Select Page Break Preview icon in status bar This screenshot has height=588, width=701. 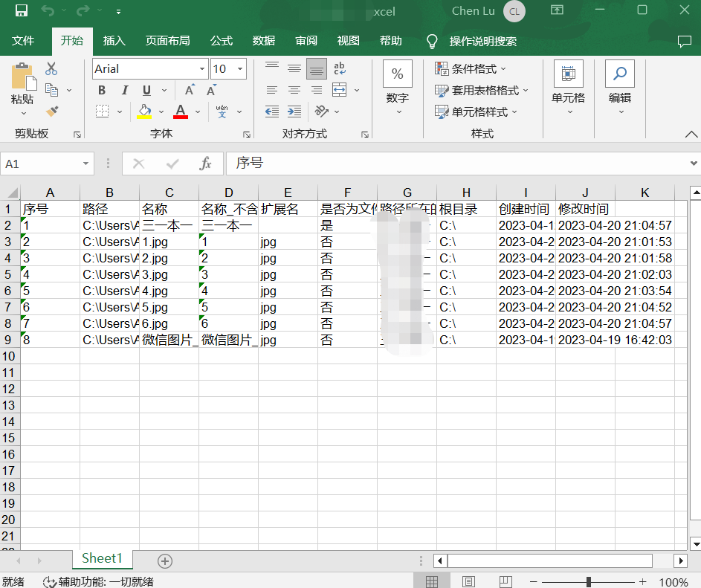[x=506, y=580]
